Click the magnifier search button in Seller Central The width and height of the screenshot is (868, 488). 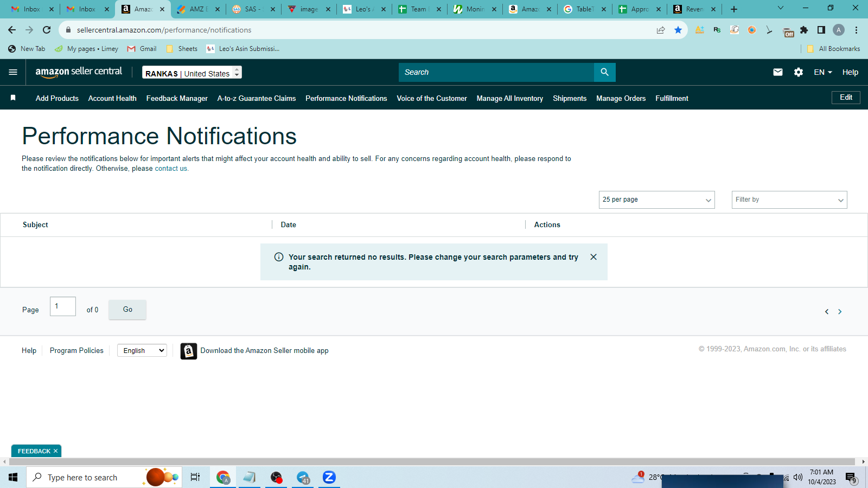[x=605, y=72]
